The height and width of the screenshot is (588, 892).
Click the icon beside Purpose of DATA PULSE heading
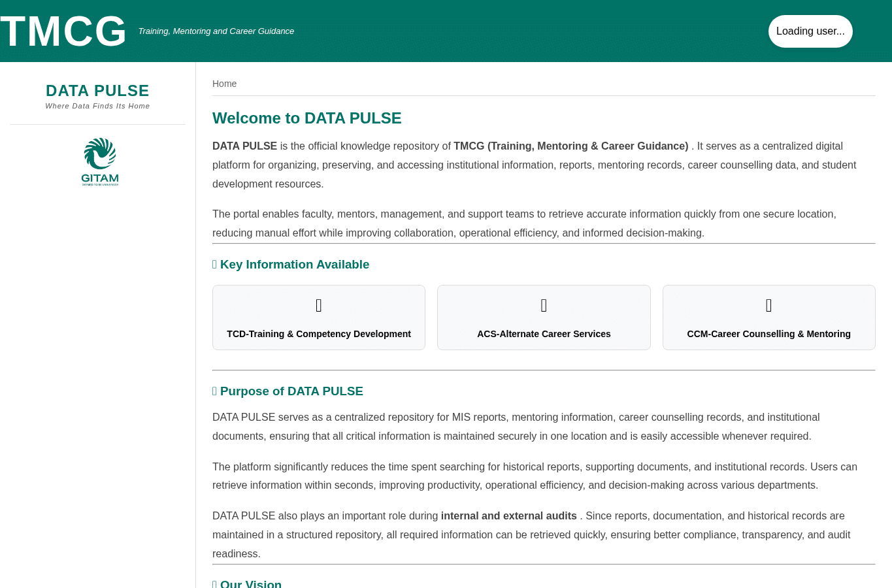[214, 391]
